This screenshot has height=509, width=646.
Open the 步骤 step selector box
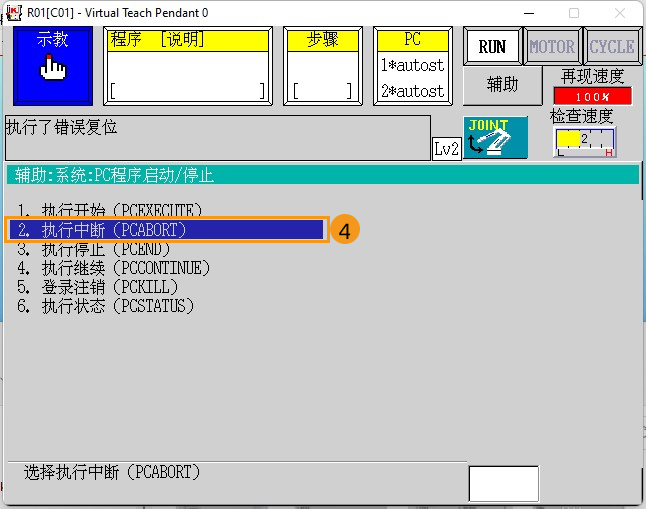point(323,66)
